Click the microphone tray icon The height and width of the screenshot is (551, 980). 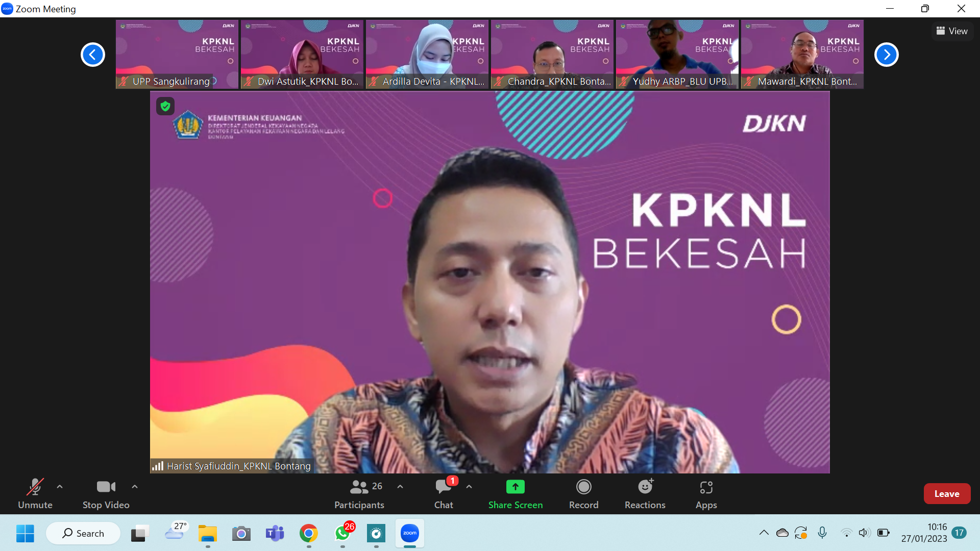[x=822, y=533]
